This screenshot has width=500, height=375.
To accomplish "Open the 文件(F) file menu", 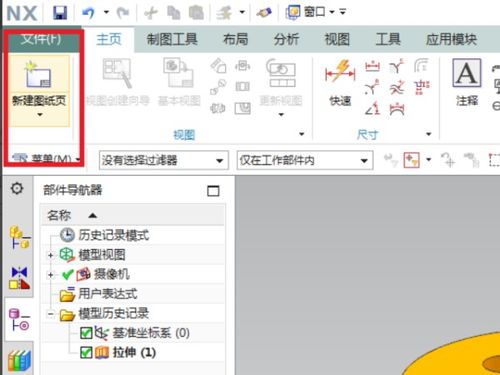I will (x=41, y=39).
